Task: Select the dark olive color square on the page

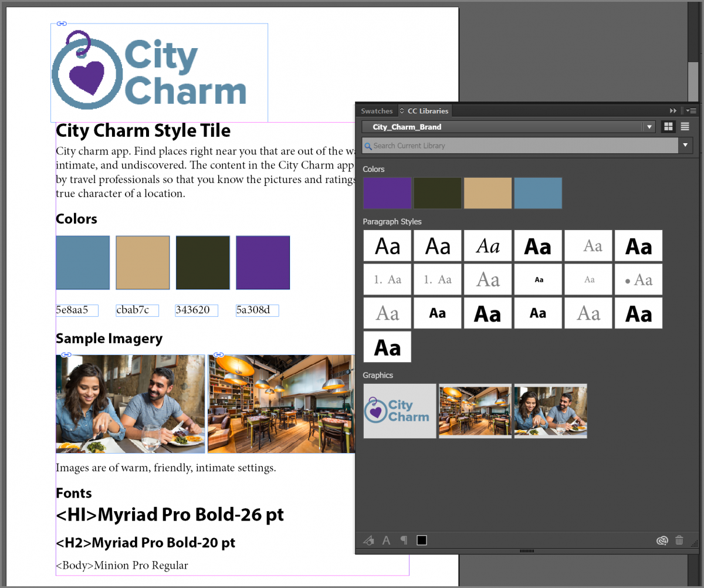Action: pos(203,262)
